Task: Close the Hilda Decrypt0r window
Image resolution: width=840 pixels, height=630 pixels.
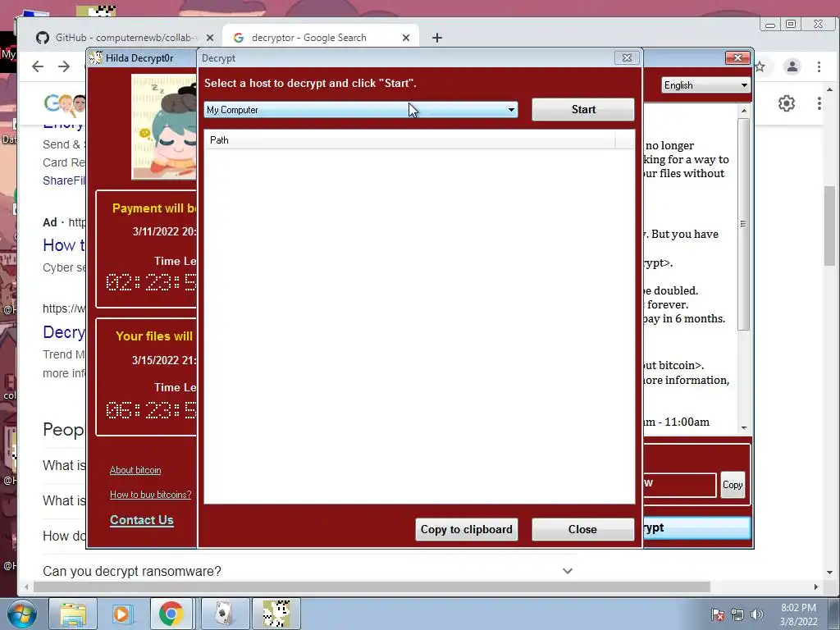Action: click(x=737, y=58)
